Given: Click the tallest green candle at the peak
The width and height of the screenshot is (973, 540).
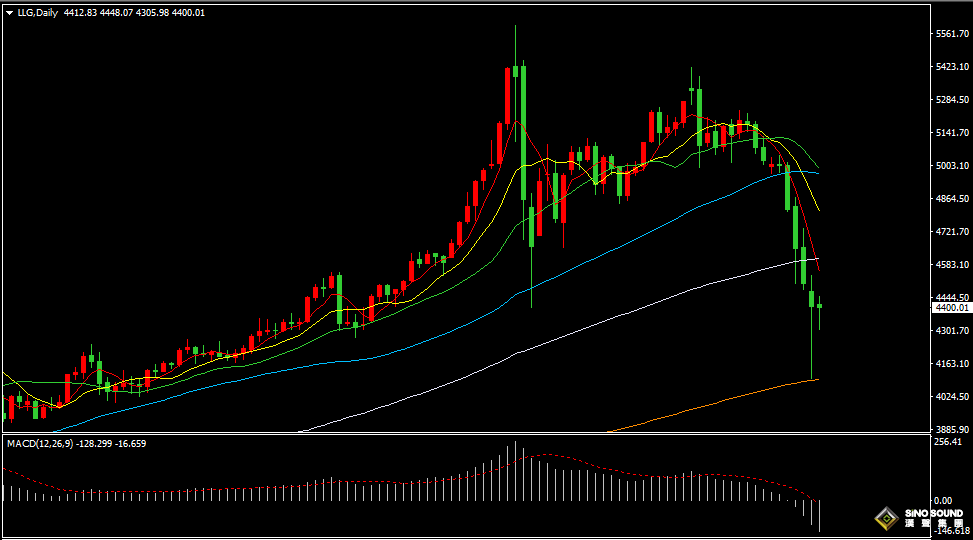Looking at the screenshot, I should tap(523, 130).
